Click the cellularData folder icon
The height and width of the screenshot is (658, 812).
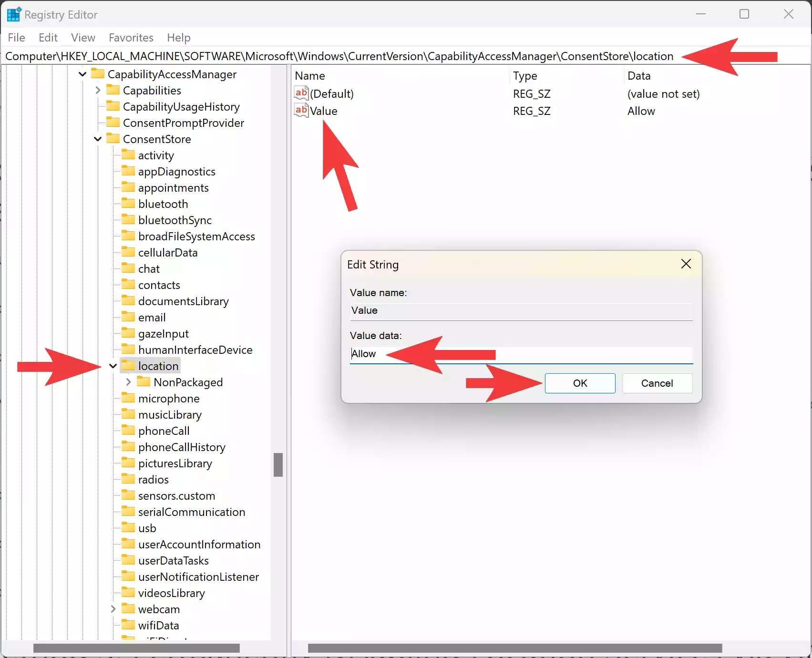pos(128,252)
